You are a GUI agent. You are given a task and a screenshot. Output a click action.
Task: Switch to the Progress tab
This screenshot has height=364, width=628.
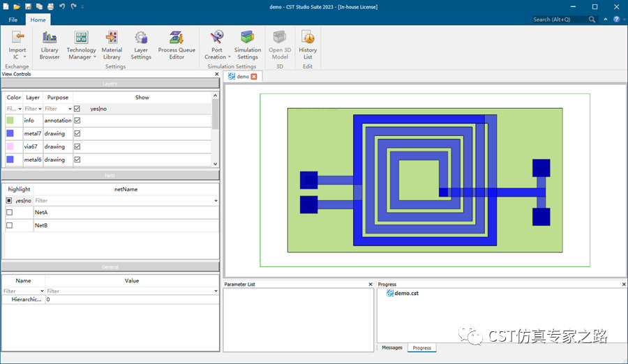coord(421,348)
